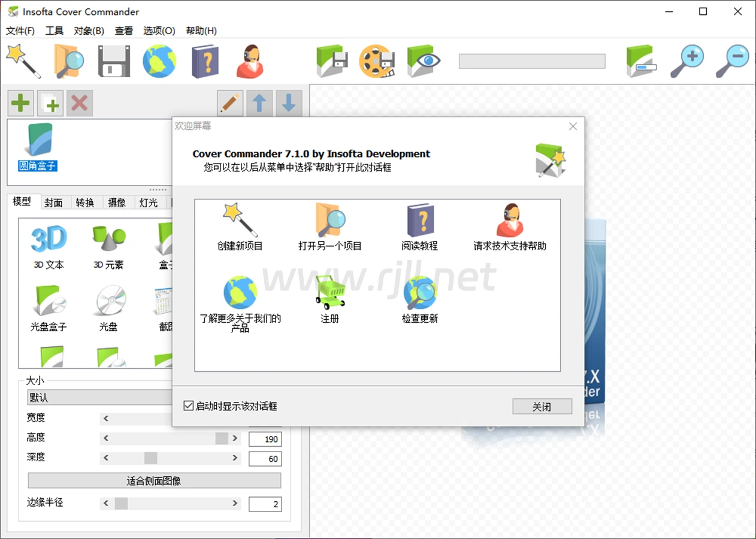Image resolution: width=756 pixels, height=539 pixels.
Task: Click the 高度 value input field
Action: 265,439
